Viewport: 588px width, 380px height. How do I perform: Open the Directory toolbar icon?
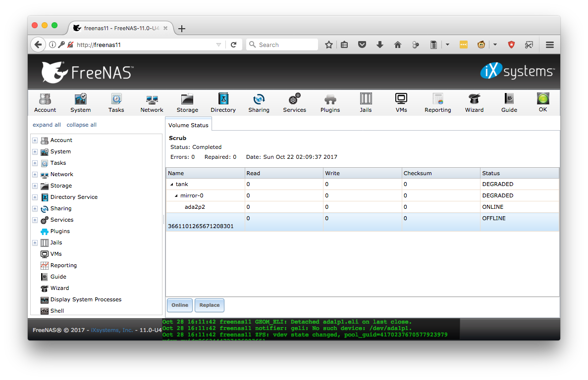tap(223, 102)
